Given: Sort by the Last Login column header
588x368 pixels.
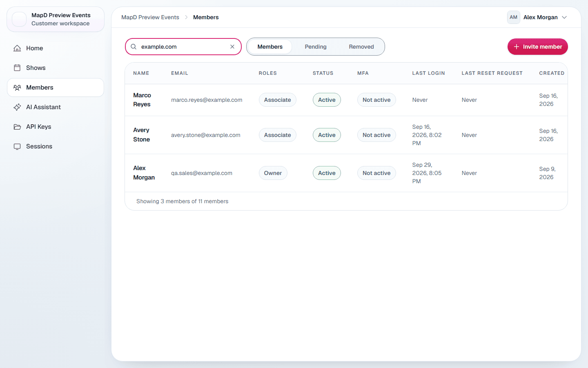Looking at the screenshot, I should (428, 73).
